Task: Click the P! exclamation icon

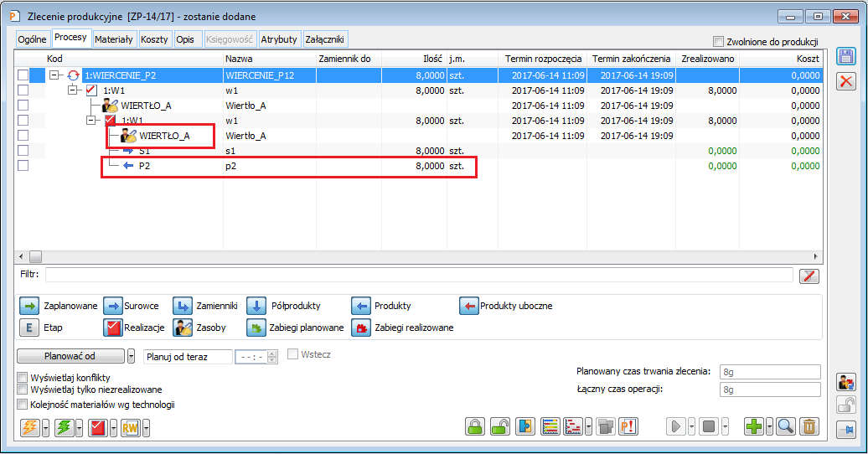Action: (628, 427)
